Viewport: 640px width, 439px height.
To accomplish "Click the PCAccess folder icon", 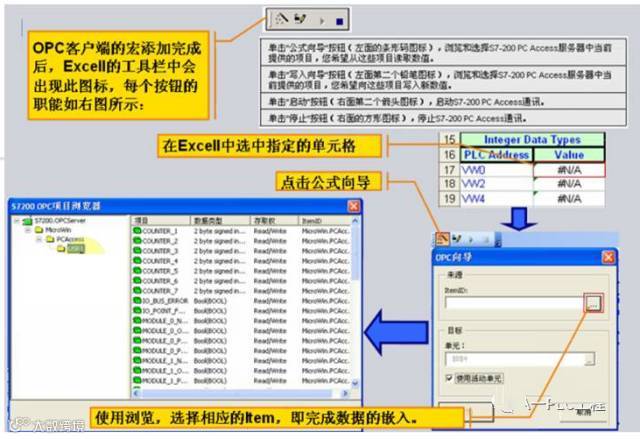I will (x=50, y=239).
